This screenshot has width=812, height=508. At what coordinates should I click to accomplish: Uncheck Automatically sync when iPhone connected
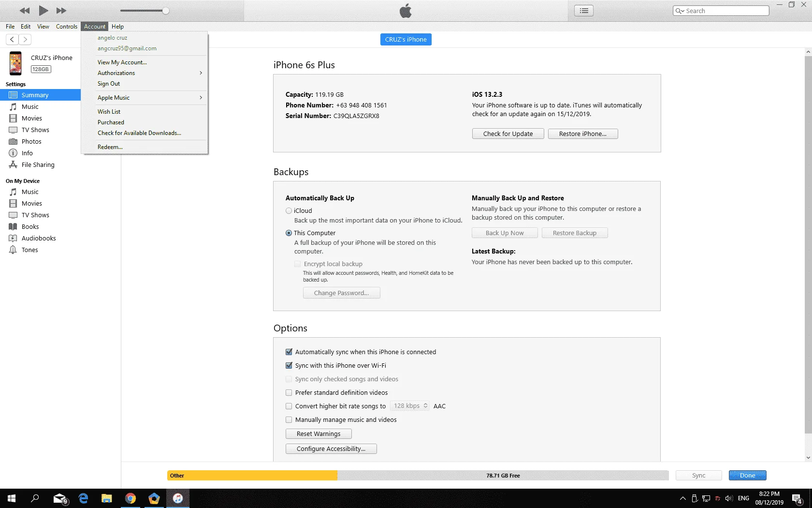[x=289, y=352]
